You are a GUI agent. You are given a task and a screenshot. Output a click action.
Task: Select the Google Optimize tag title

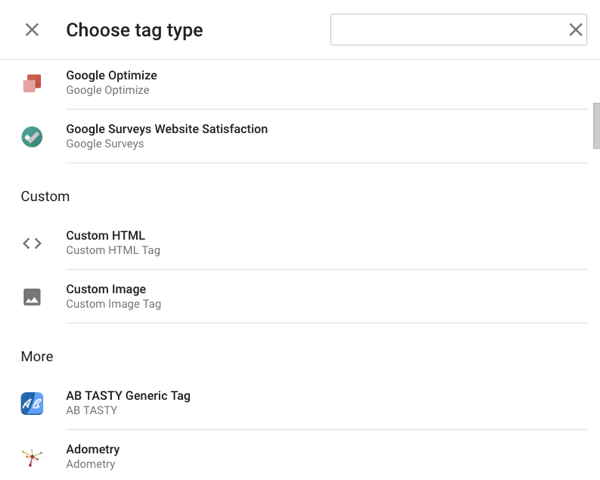click(111, 75)
